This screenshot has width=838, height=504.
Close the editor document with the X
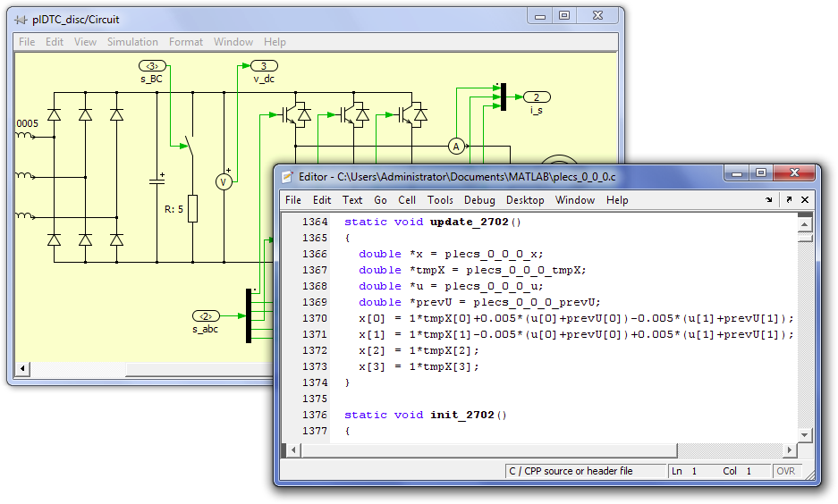tap(804, 200)
